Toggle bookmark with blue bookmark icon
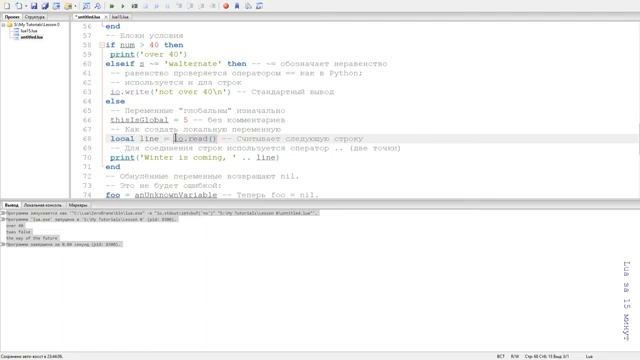 (x=237, y=6)
